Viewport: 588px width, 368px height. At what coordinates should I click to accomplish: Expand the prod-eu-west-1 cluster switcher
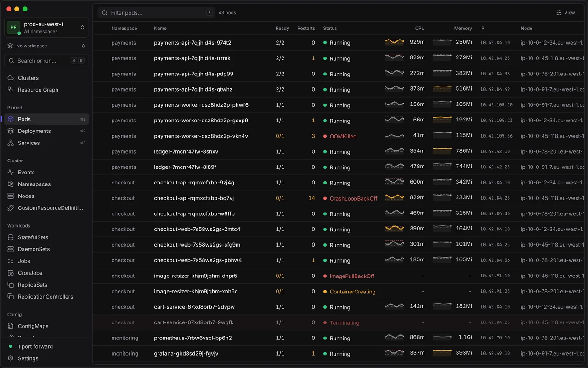(x=46, y=28)
